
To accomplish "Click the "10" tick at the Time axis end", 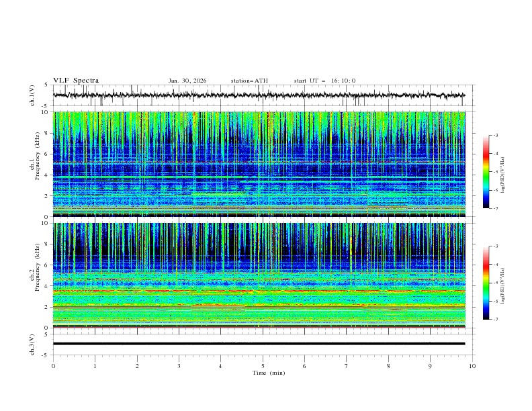I will pos(472,366).
